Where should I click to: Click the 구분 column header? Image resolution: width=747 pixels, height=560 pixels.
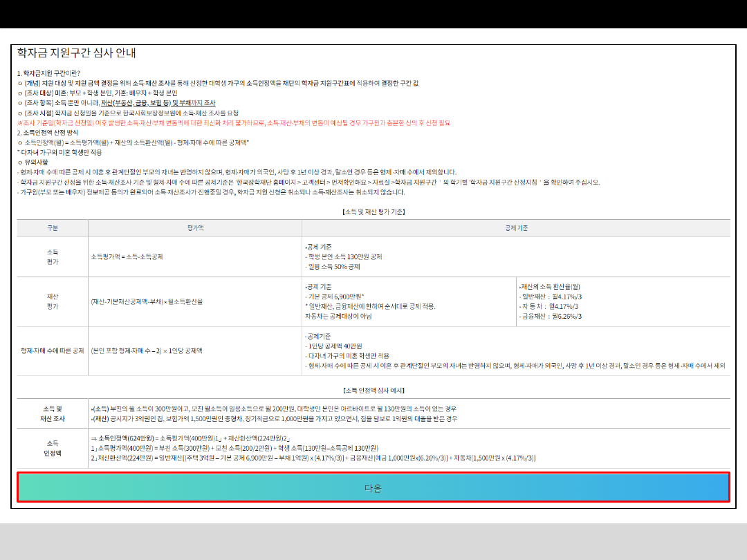coord(53,227)
